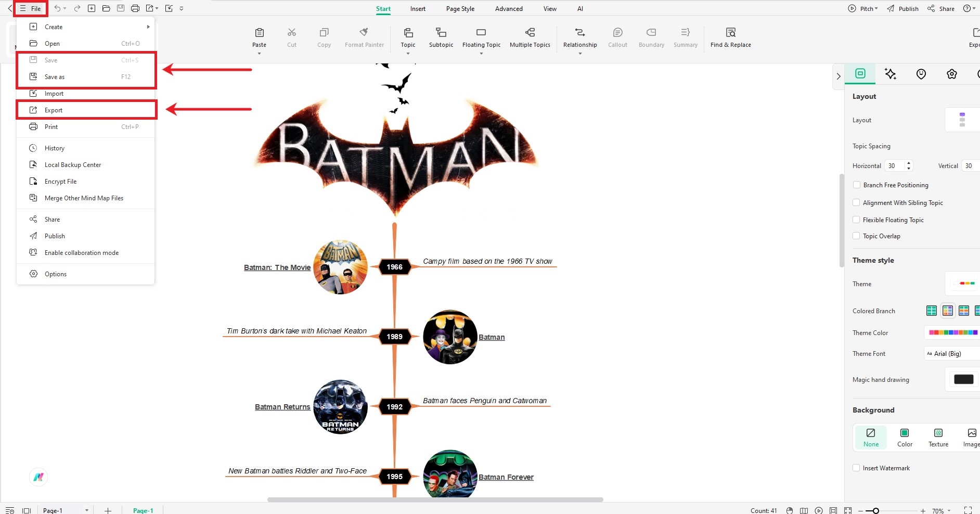This screenshot has height=514, width=980.
Task: Click the printer icon in quick toolbar
Action: (x=135, y=8)
